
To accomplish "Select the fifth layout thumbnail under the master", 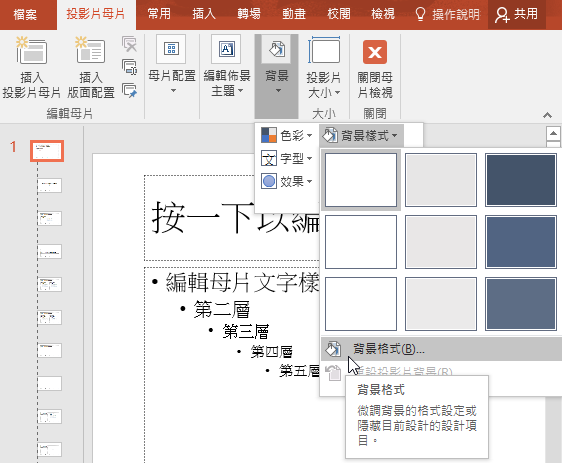I will (49, 317).
